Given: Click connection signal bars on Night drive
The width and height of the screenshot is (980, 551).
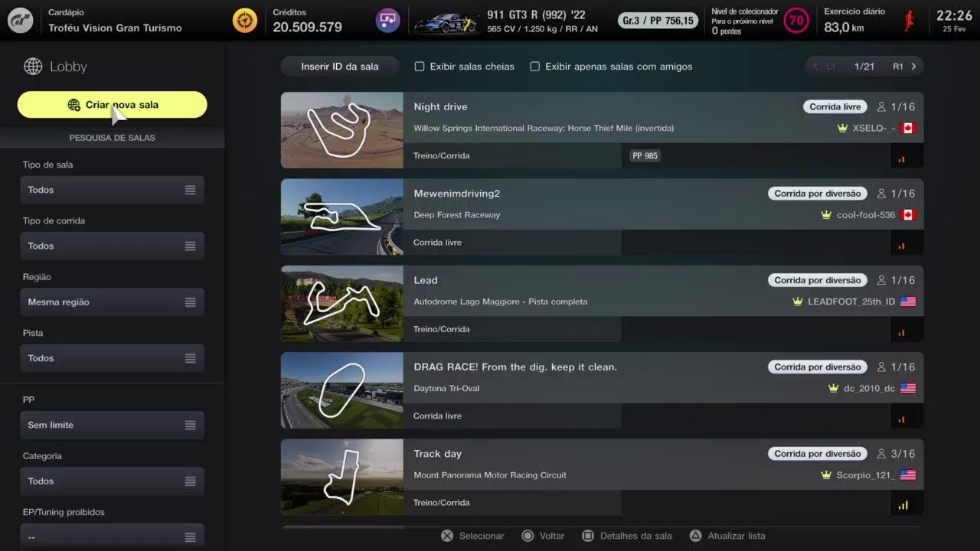Looking at the screenshot, I should click(x=902, y=159).
